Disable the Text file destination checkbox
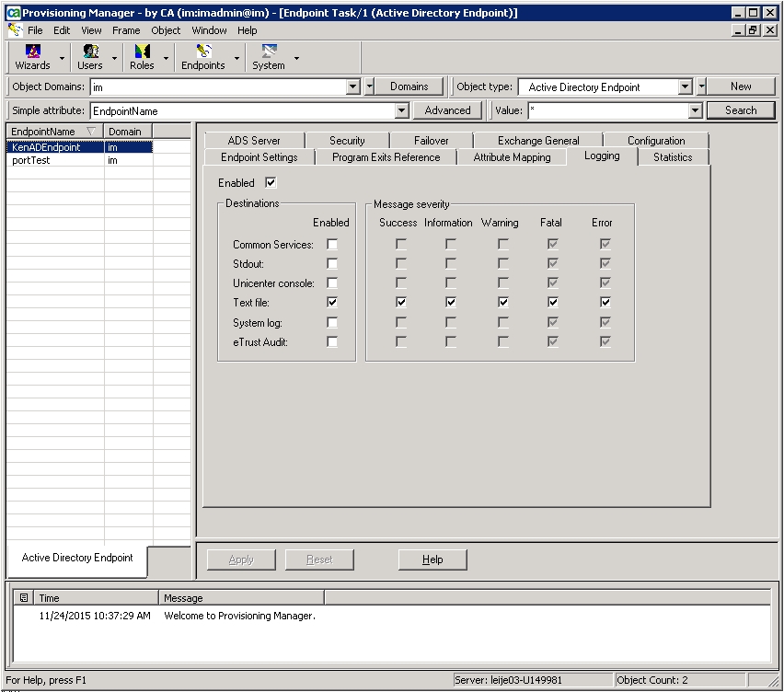Viewport: 784px width, 692px height. (x=332, y=303)
